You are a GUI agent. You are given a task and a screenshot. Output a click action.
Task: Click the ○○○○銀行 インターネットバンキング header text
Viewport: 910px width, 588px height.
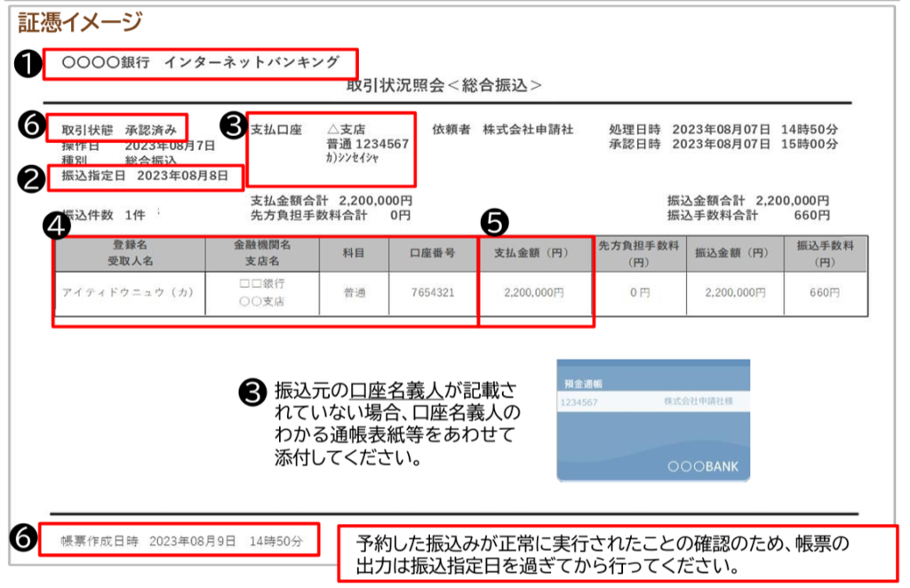(201, 62)
